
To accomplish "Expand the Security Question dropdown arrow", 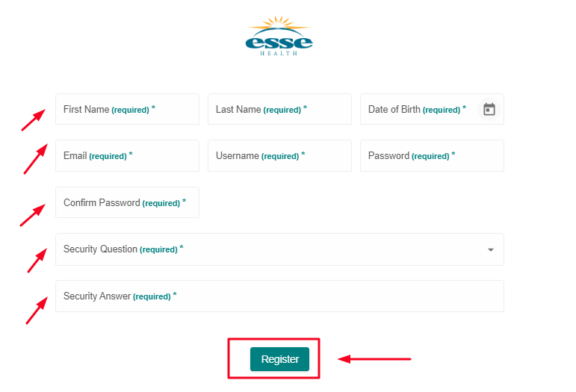I will (490, 249).
